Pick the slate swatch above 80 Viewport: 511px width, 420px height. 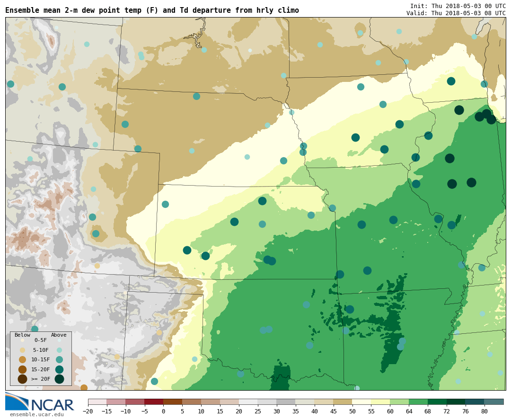(x=494, y=402)
